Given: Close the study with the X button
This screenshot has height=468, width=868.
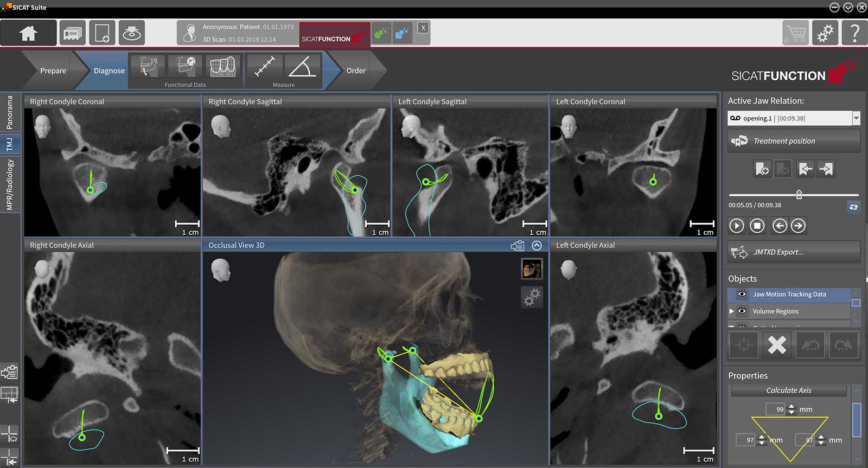Looking at the screenshot, I should (x=423, y=28).
